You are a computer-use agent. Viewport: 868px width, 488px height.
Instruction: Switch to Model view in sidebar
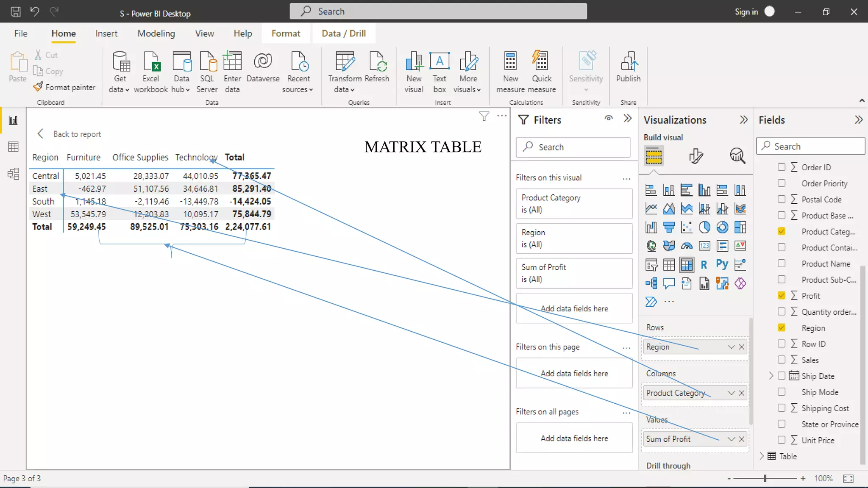tap(13, 174)
